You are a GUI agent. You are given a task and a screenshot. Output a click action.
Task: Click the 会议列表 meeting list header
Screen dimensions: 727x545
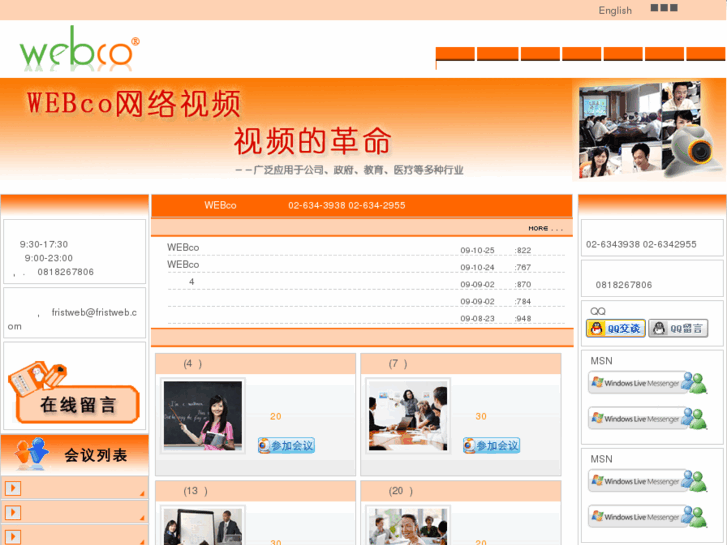pyautogui.click(x=74, y=455)
